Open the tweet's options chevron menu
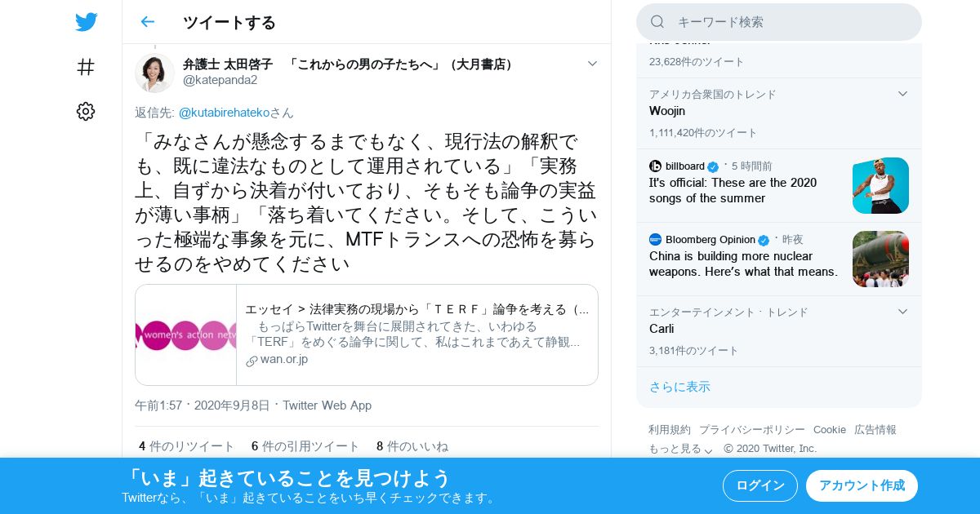 click(593, 64)
